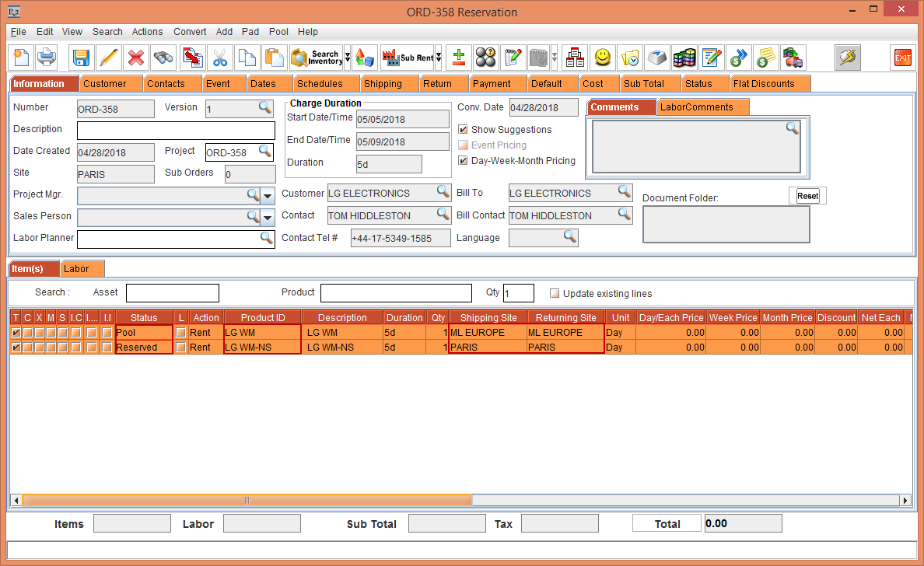Click the pencil edit icon
The height and width of the screenshot is (566, 924).
point(109,58)
